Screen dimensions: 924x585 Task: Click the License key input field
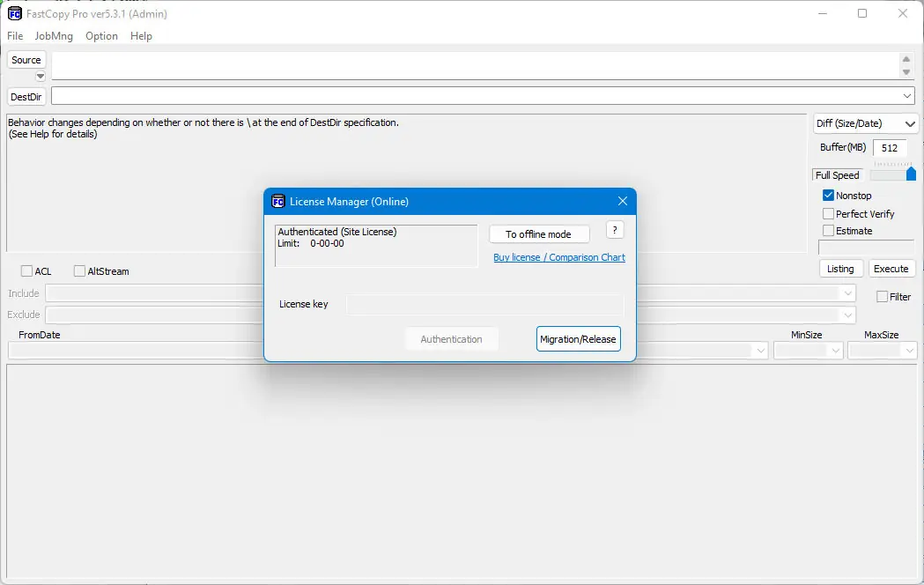click(484, 305)
